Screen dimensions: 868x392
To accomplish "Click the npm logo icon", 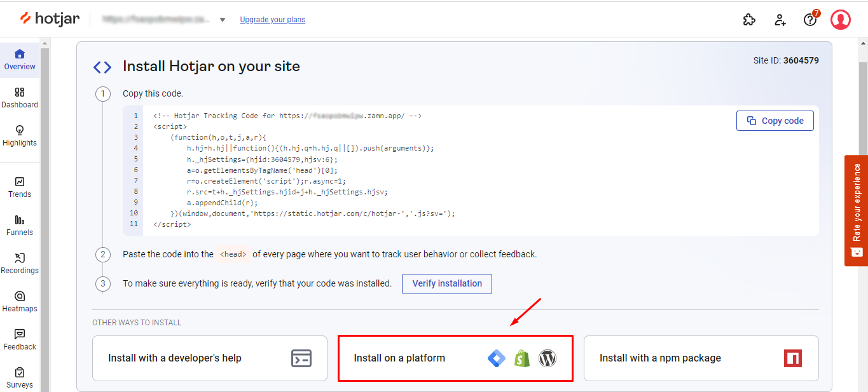I will [793, 358].
